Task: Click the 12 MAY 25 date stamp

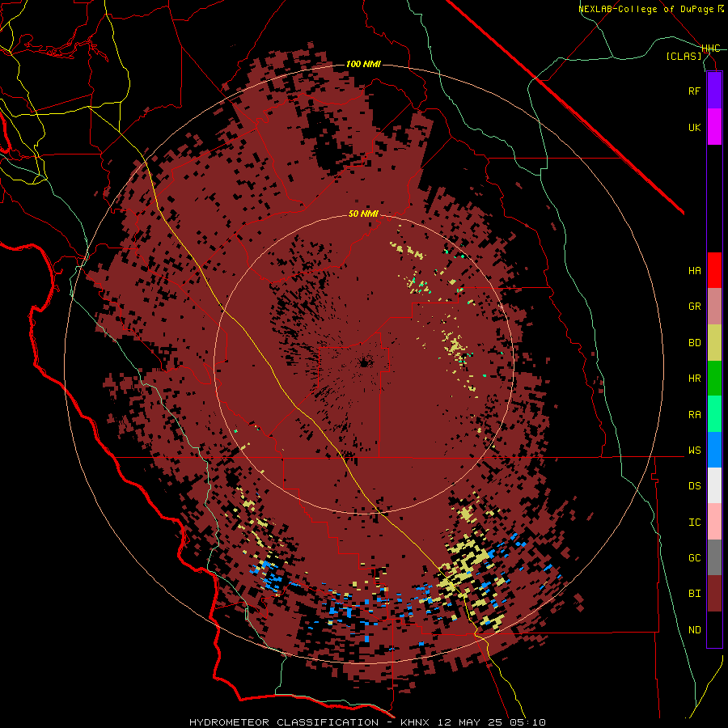Action: point(470,722)
